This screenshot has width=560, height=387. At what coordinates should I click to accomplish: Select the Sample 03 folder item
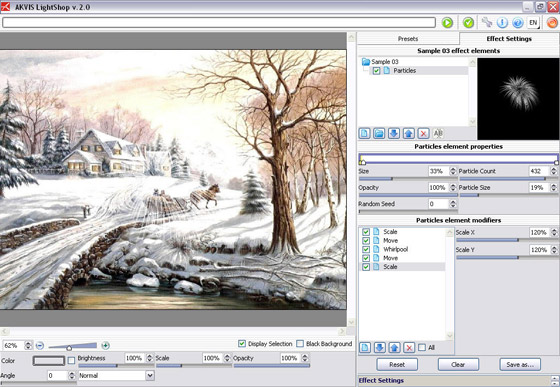[380, 61]
